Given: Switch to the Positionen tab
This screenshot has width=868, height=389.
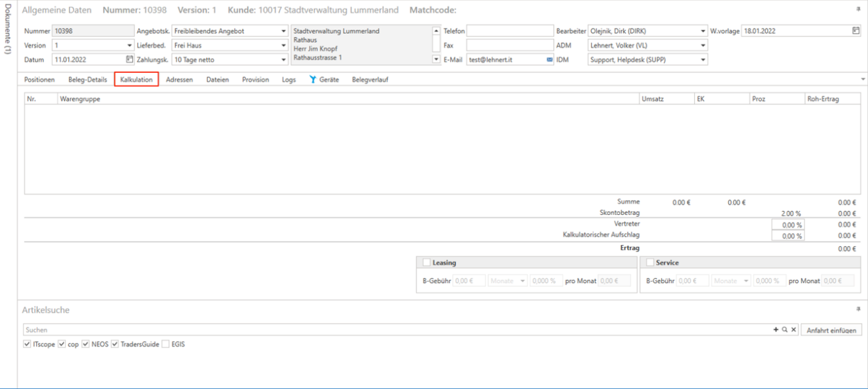Looking at the screenshot, I should click(40, 80).
